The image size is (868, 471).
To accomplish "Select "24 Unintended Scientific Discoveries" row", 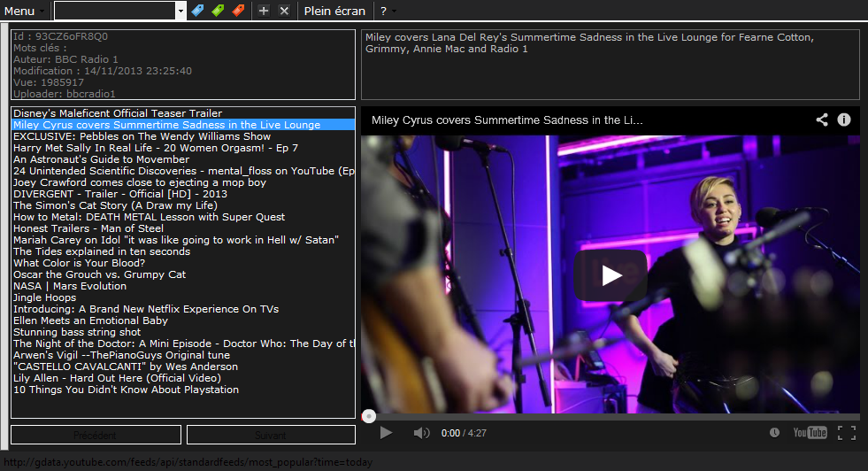I will pyautogui.click(x=183, y=171).
